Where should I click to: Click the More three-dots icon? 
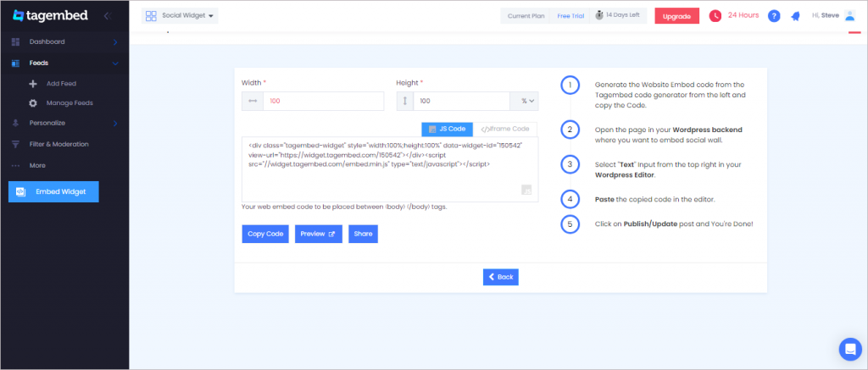pyautogui.click(x=15, y=165)
